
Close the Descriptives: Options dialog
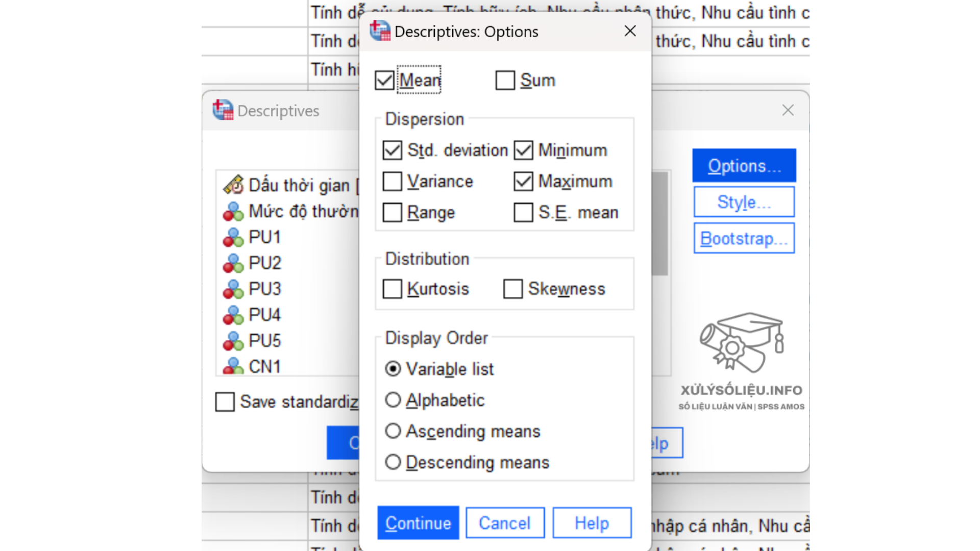click(630, 31)
